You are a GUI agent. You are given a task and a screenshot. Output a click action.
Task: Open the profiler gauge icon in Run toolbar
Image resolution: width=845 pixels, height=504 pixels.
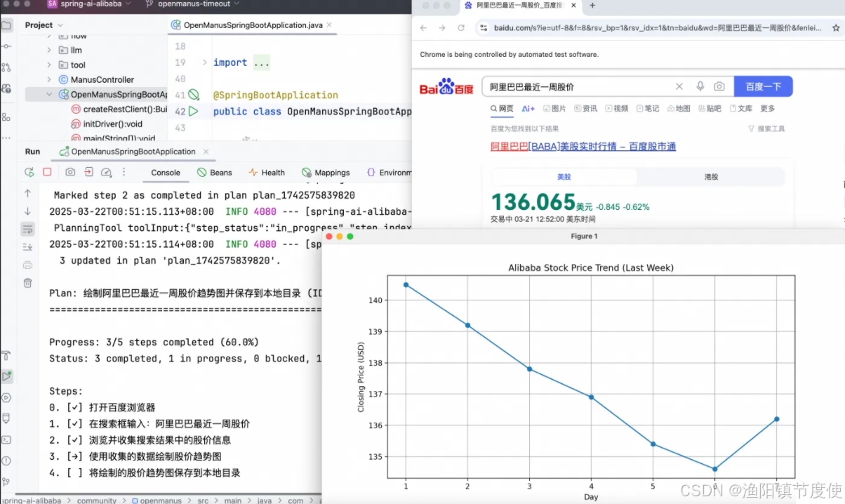point(106,172)
